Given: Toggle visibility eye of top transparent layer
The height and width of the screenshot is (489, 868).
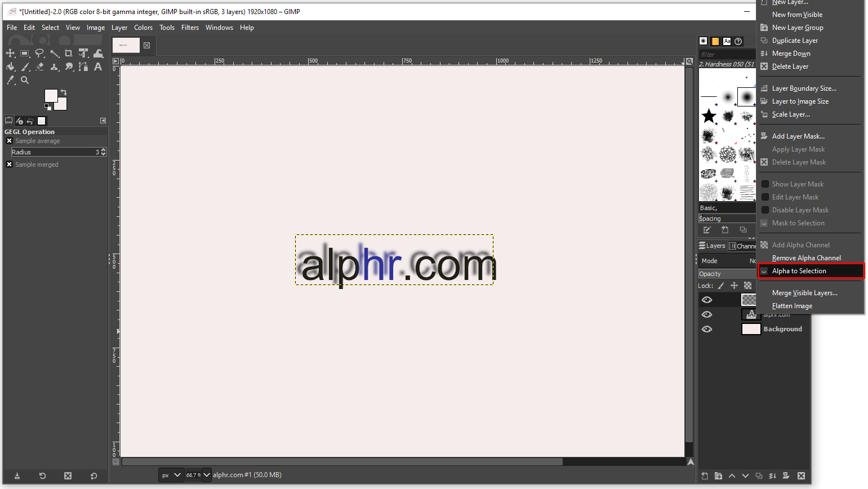Looking at the screenshot, I should [707, 300].
